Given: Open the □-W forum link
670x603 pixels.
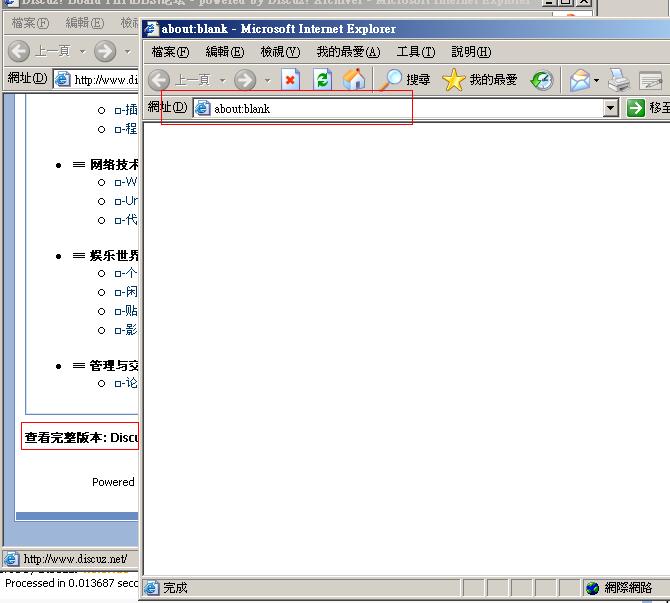Looking at the screenshot, I should click(x=126, y=182).
